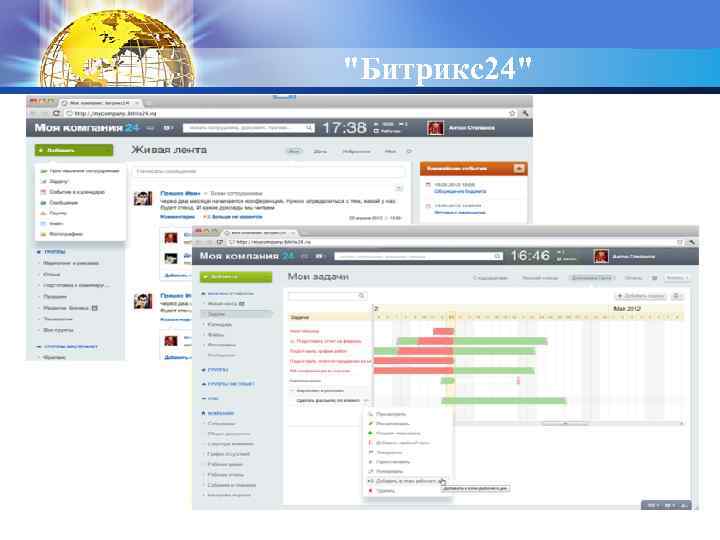This screenshot has width=720, height=540.
Task: Click green Добавить button in Мои задачи window
Action: (236, 277)
